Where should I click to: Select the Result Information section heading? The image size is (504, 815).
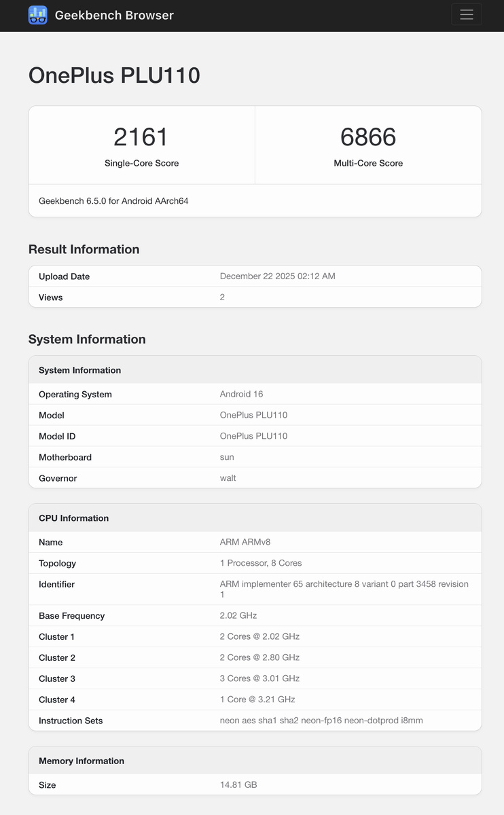[84, 249]
